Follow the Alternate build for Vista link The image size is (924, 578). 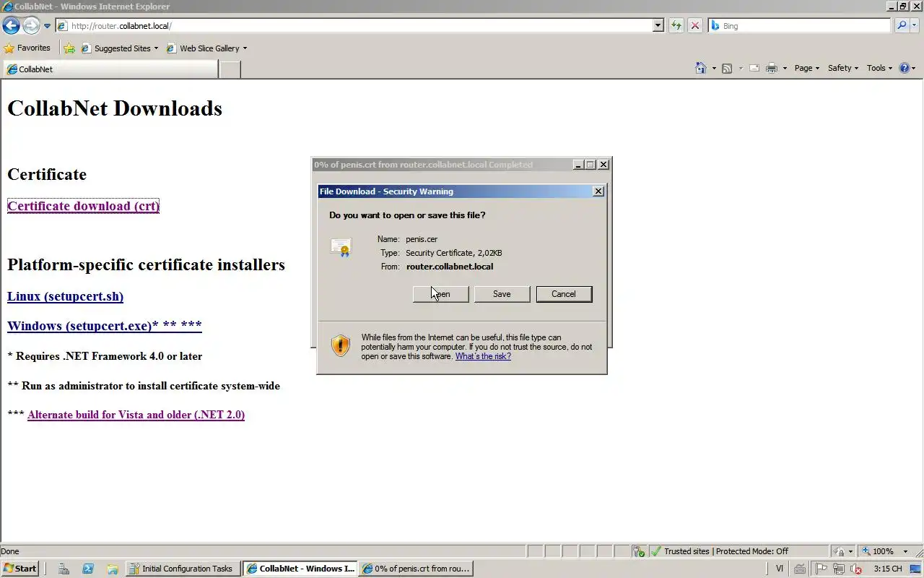click(136, 415)
